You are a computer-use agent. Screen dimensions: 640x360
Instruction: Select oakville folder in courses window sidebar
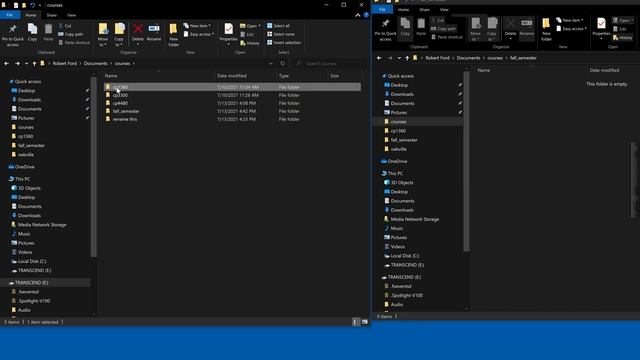coord(25,155)
